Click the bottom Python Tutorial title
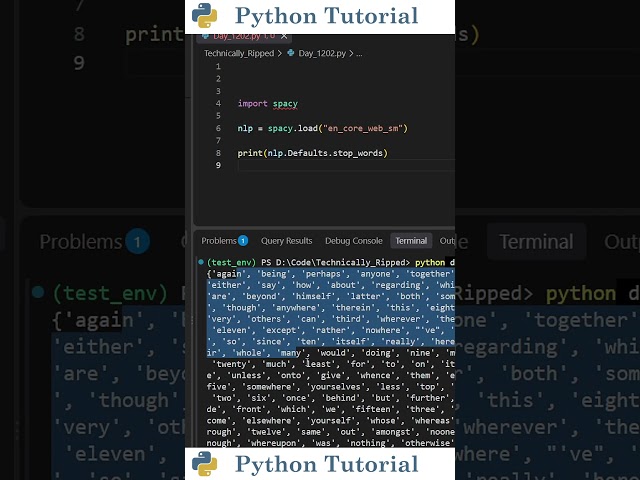Screen dimensions: 640x480 (x=327, y=464)
